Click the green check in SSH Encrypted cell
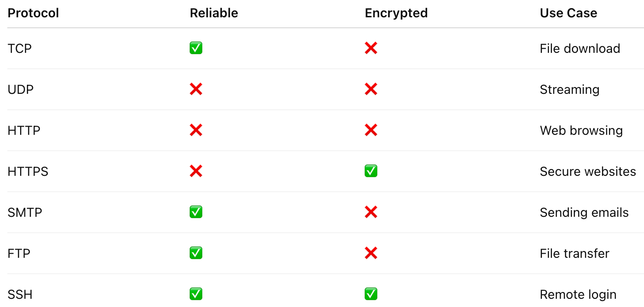 point(371,294)
